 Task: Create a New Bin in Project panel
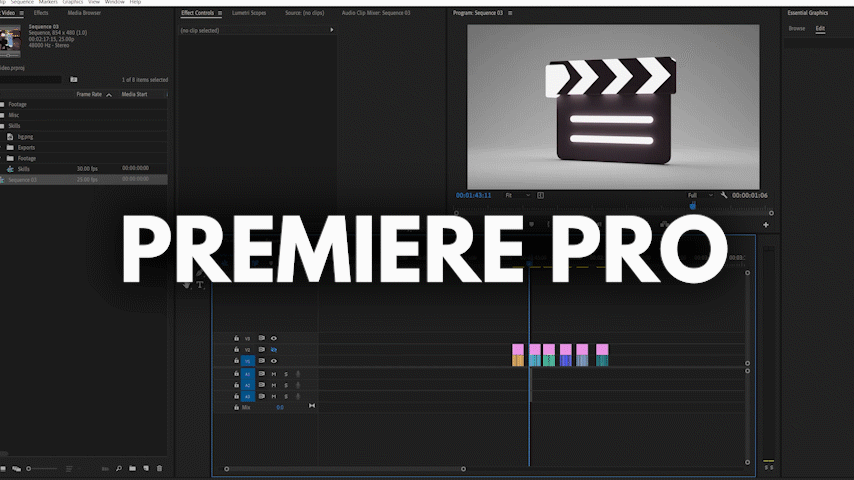click(x=132, y=469)
